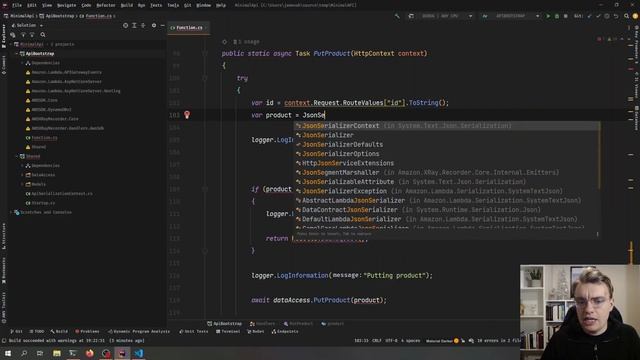640x360 pixels.
Task: Open the Git tool window tab
Action: [x=16, y=331]
